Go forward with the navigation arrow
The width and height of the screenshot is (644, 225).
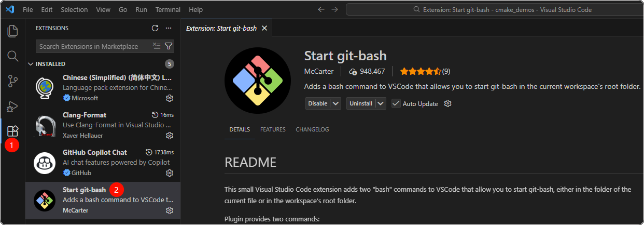coord(334,9)
